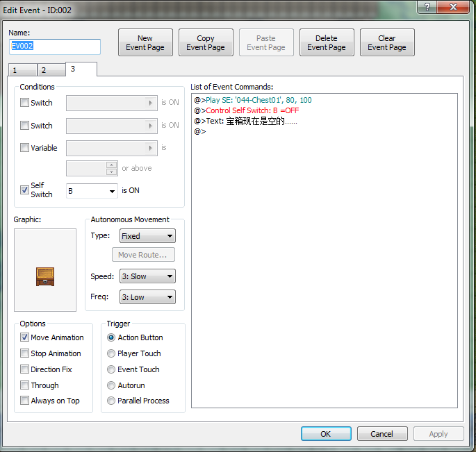Select event page tab 3

point(81,69)
